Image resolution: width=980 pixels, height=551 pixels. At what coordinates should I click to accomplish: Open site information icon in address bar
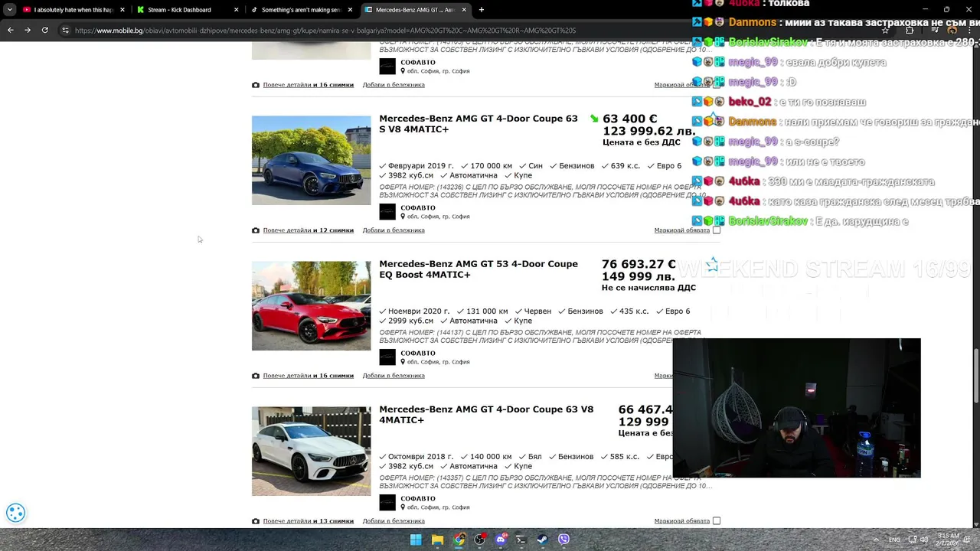66,30
